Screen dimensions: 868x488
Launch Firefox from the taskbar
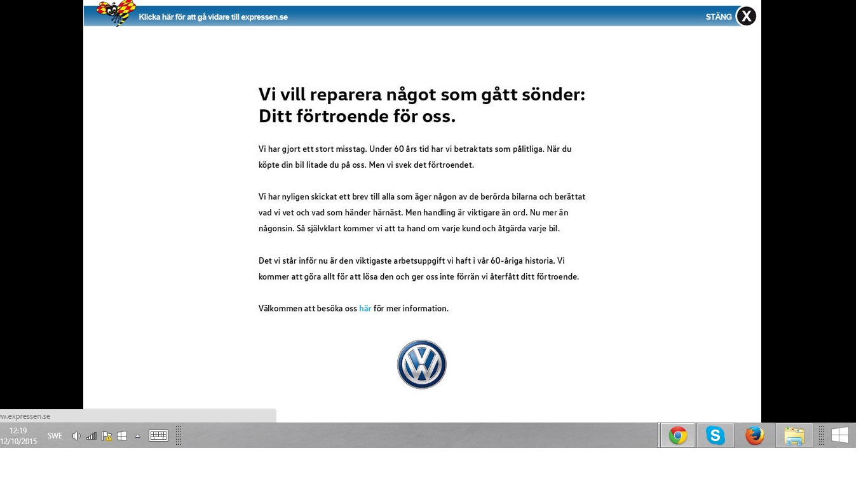(x=754, y=436)
